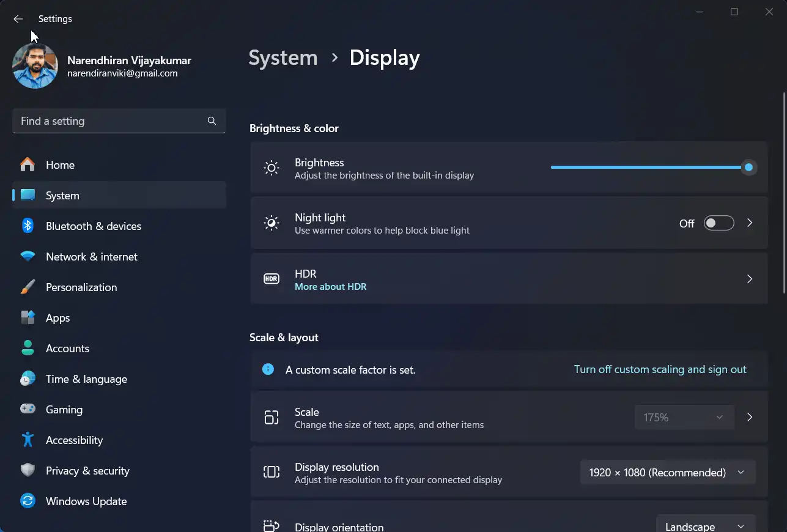Image resolution: width=787 pixels, height=532 pixels.
Task: Click the breadcrumb chevron between System and Display
Action: tap(334, 57)
